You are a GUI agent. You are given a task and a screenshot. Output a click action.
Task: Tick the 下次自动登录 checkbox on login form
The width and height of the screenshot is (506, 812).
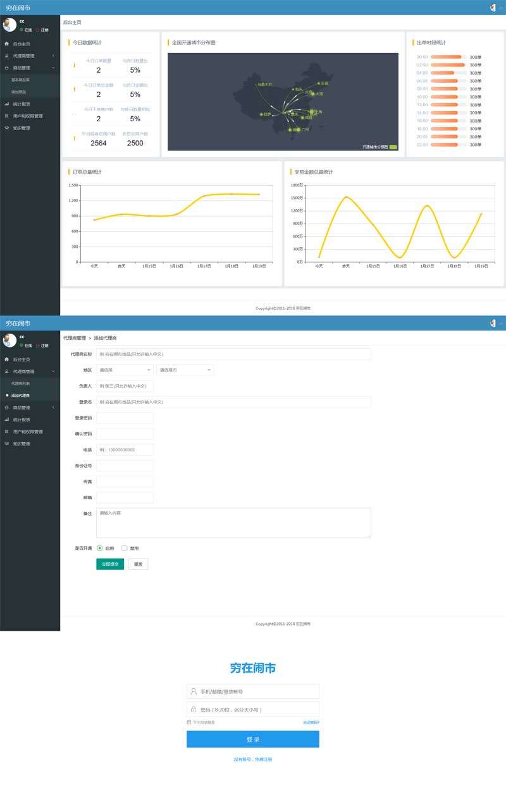point(188,722)
